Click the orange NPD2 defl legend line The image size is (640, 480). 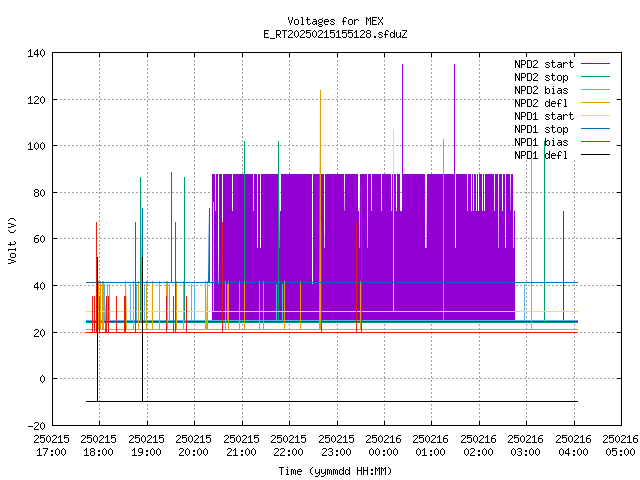coord(595,103)
